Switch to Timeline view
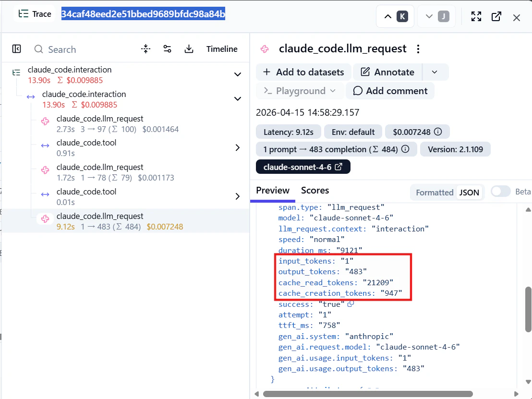Screen dimensions: 532x399 pyautogui.click(x=222, y=49)
